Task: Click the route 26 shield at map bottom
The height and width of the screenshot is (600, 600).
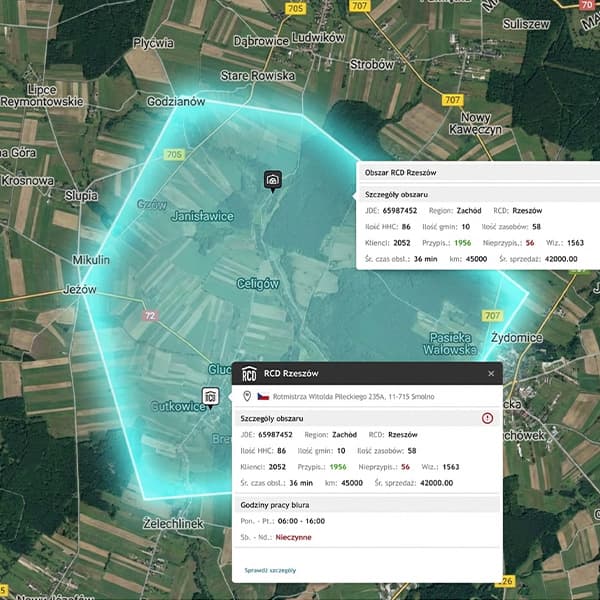Action: pos(506,581)
